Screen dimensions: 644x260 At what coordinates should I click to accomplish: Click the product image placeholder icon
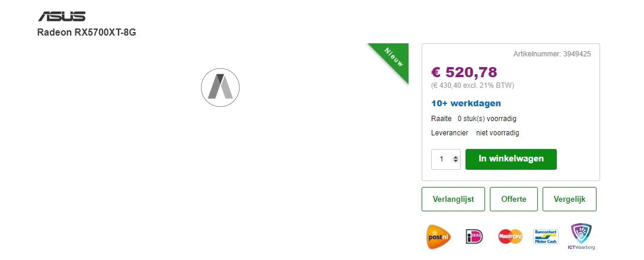pyautogui.click(x=221, y=88)
